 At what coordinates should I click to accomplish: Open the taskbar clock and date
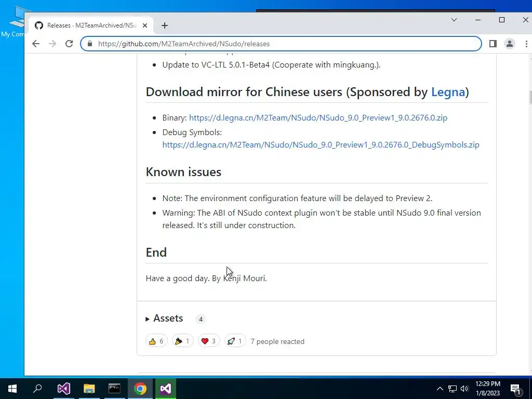[487, 389]
